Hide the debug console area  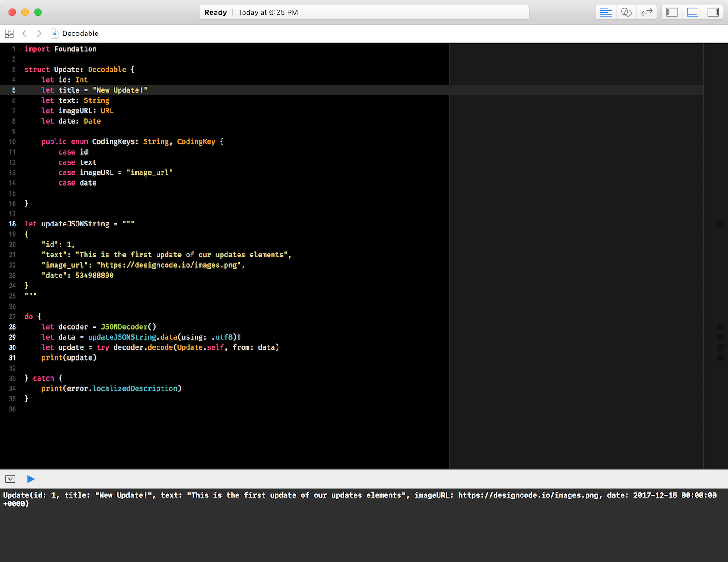(x=10, y=479)
